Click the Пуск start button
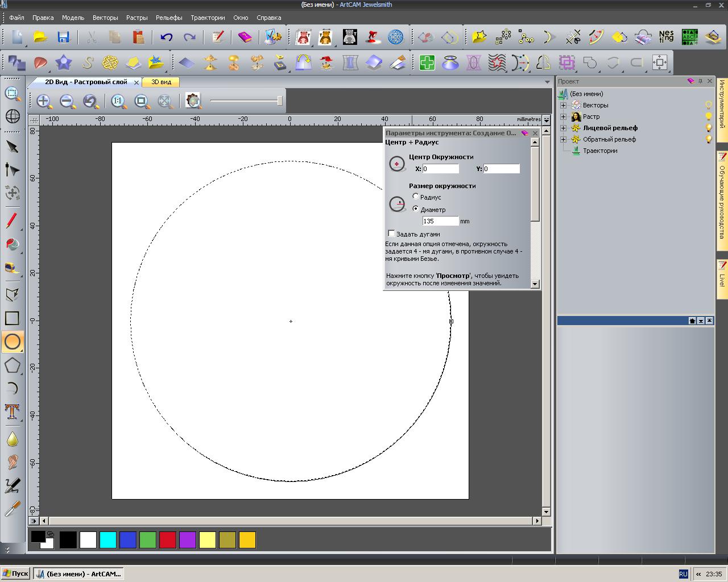The height and width of the screenshot is (582, 728). click(15, 573)
